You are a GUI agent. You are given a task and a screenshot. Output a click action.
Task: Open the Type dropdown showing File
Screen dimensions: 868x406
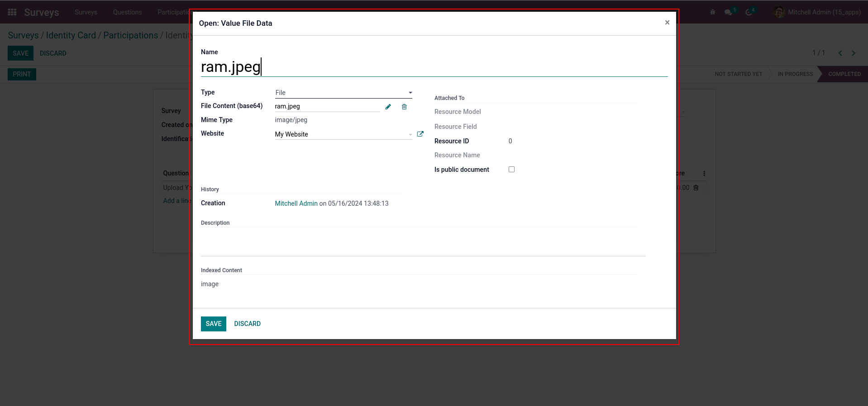click(x=343, y=93)
